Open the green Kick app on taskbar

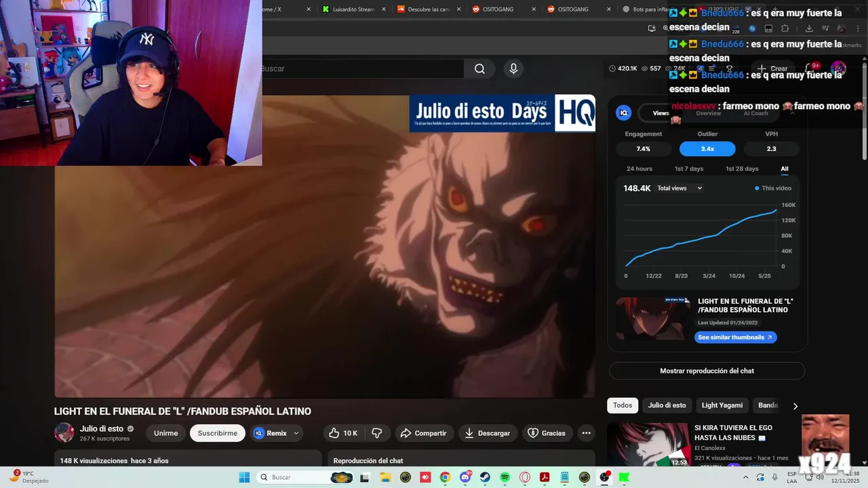click(624, 477)
